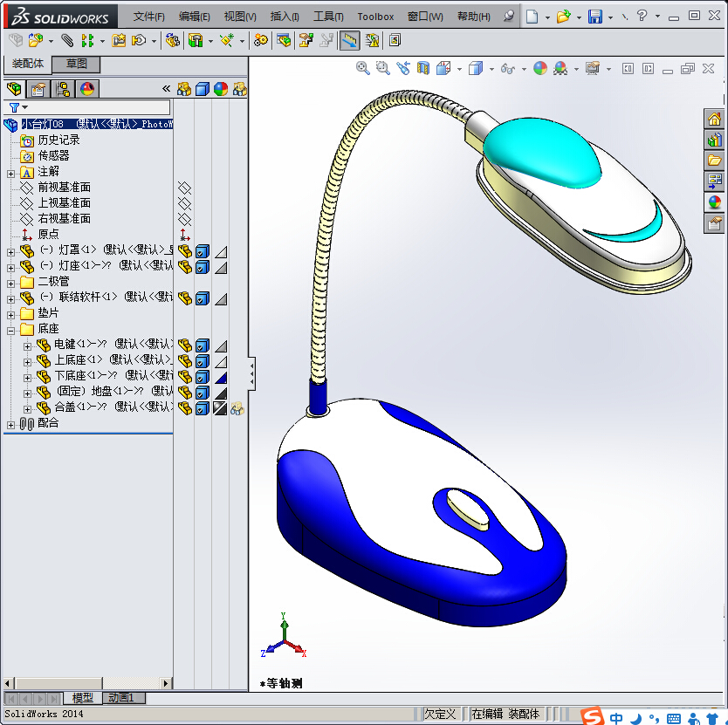
Task: Toggle hide/show for 下底座<1> component
Action: 185,377
